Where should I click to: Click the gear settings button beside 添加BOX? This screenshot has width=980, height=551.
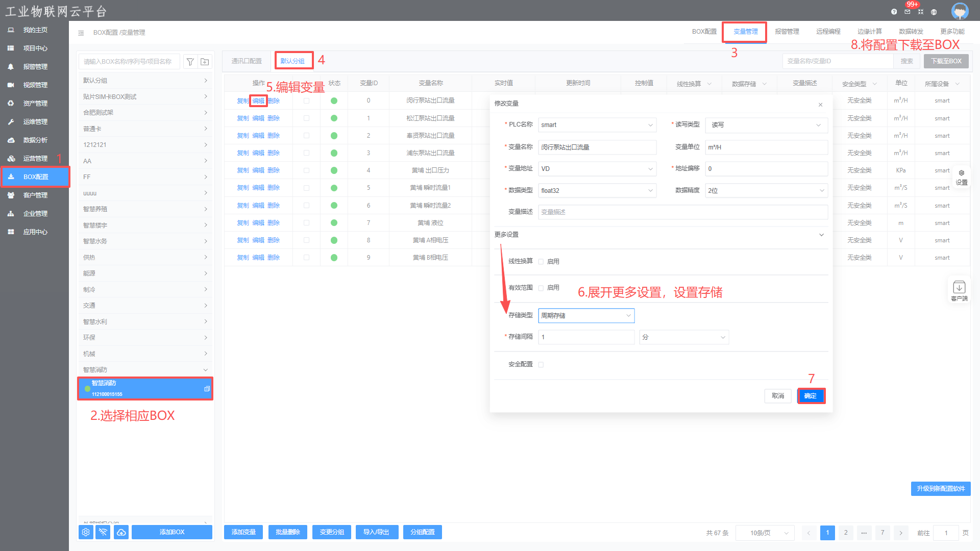click(x=86, y=532)
